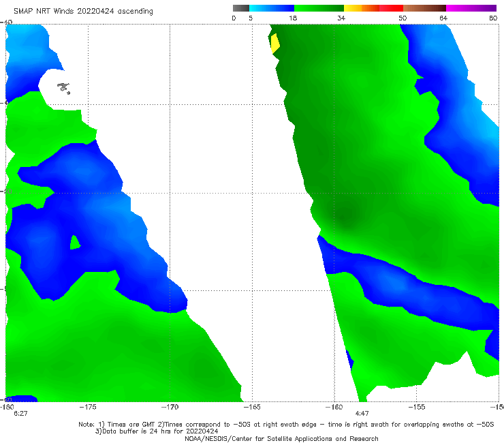Click the small green patch inside blue region
The height and width of the screenshot is (443, 504).
pos(75,243)
